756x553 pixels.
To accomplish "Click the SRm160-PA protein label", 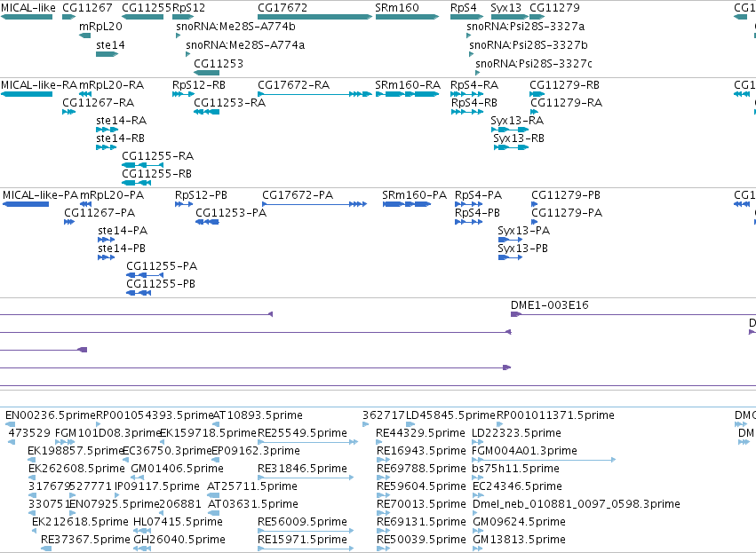I will click(x=415, y=195).
